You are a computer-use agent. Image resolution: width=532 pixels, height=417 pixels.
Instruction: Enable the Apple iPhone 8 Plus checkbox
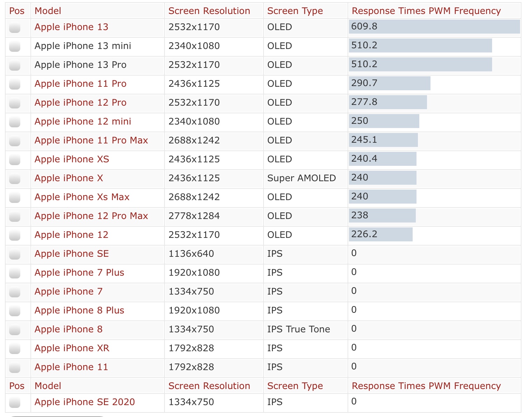pos(15,311)
